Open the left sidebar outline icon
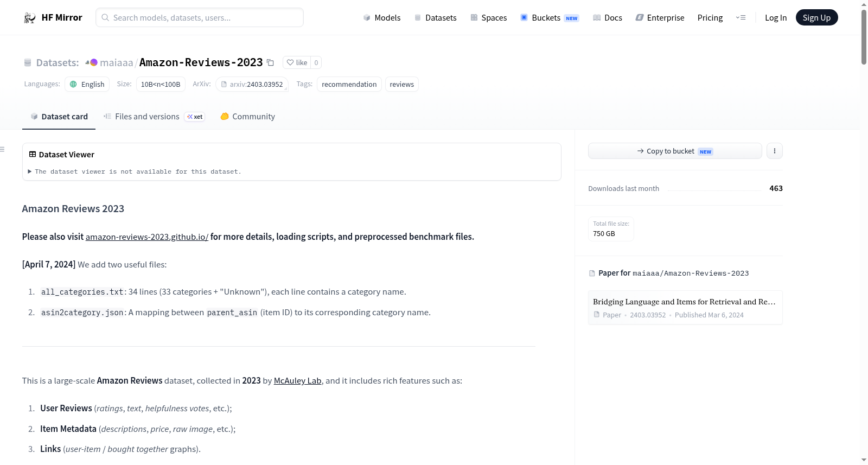Viewport: 868px width, 465px height. pos(3,149)
